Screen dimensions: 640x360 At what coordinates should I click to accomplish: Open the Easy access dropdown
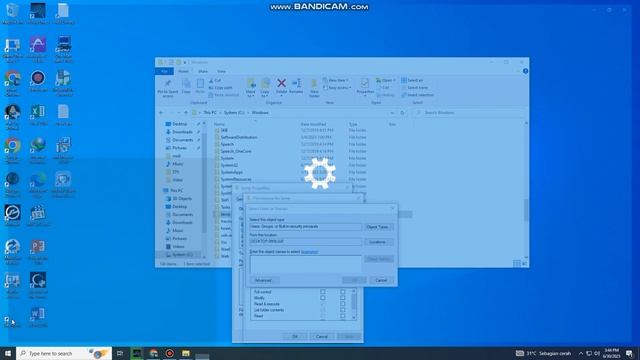coord(337,88)
